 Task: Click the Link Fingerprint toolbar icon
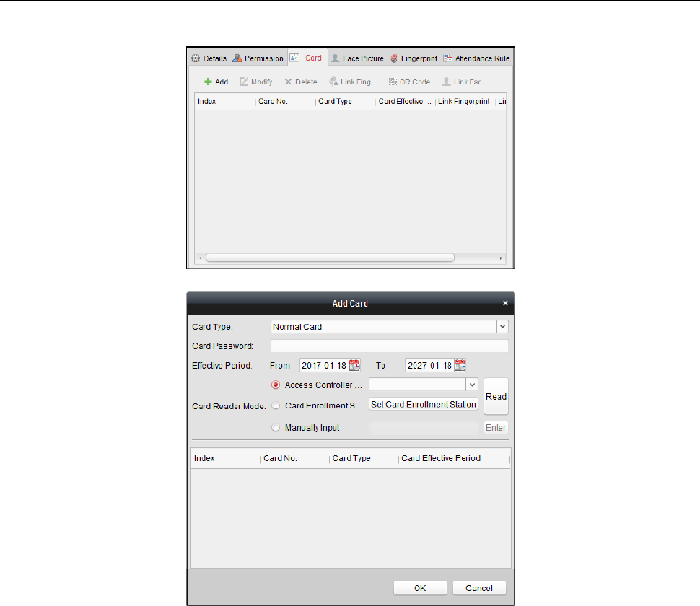(x=333, y=82)
